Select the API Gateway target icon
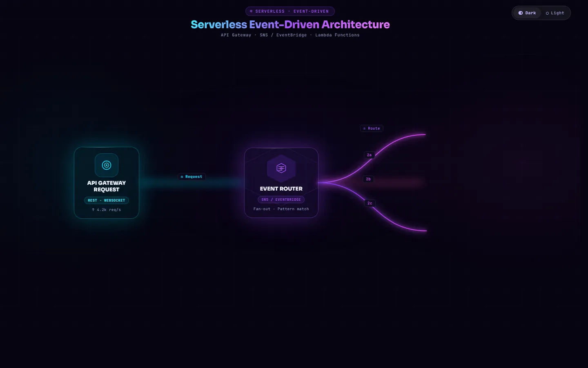The width and height of the screenshot is (588, 368). (x=107, y=165)
